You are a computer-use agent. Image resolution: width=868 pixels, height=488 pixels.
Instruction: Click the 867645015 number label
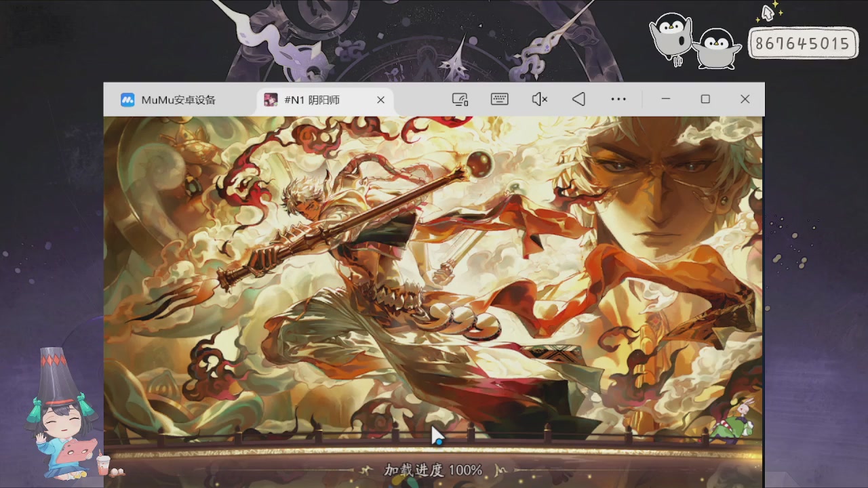coord(803,43)
